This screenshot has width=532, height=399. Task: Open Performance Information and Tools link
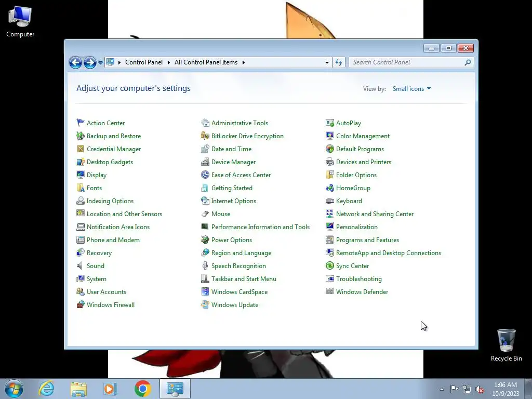coord(261,227)
